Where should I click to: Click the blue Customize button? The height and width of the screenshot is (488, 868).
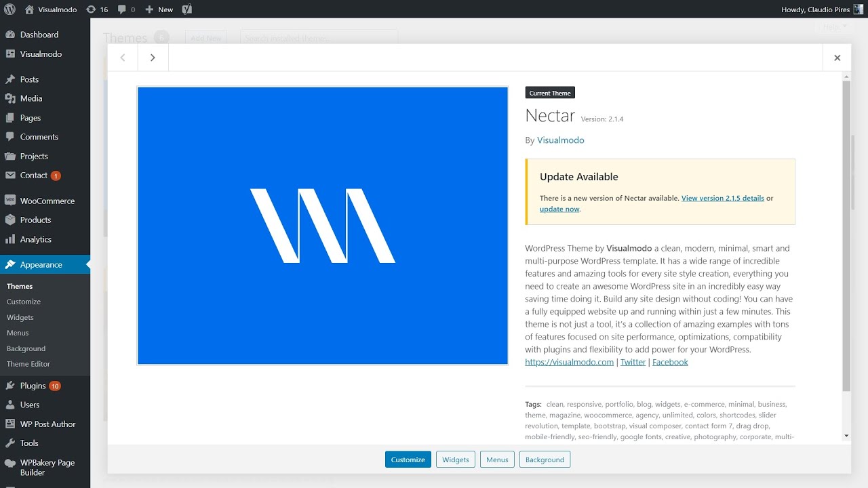coord(408,460)
